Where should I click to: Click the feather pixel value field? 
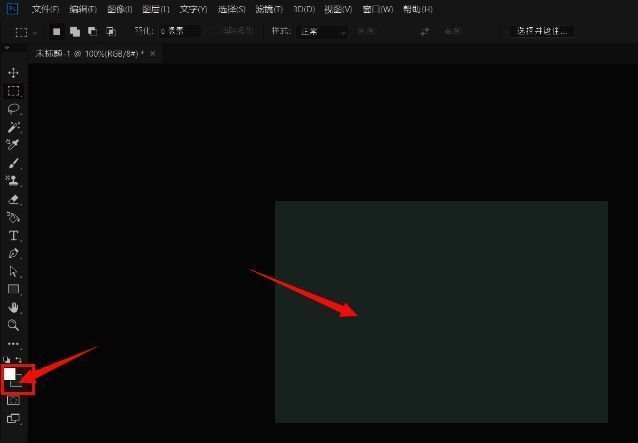tap(179, 31)
